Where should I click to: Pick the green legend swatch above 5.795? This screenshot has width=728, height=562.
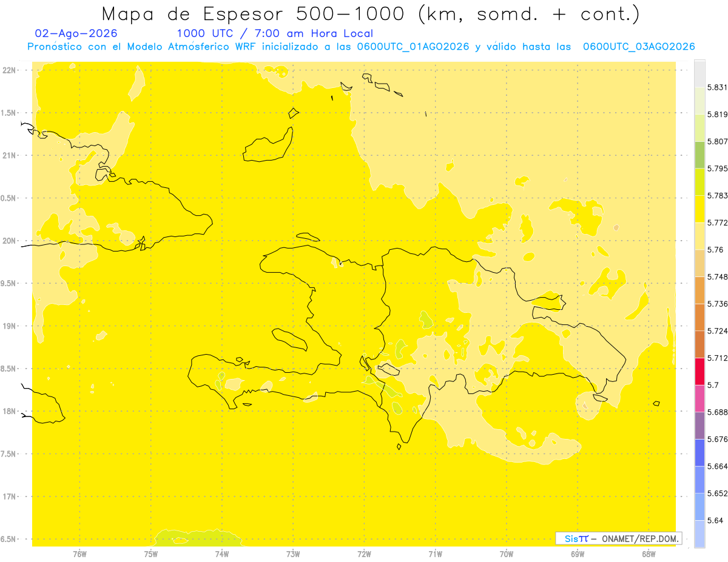(x=699, y=155)
